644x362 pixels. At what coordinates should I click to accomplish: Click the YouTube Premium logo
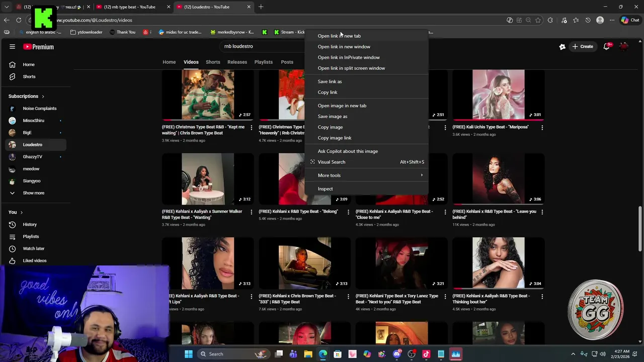pos(38,47)
